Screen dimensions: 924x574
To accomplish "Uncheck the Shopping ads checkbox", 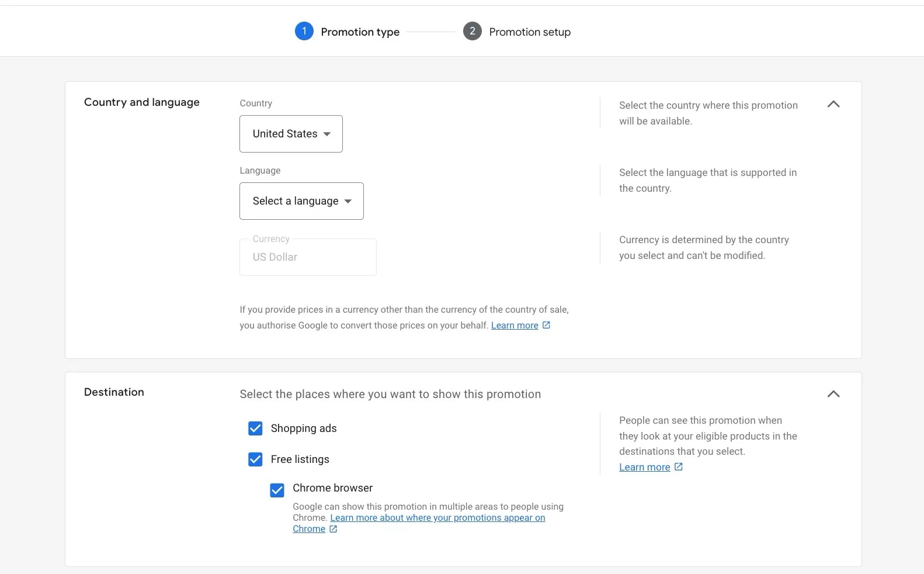I will coord(255,428).
